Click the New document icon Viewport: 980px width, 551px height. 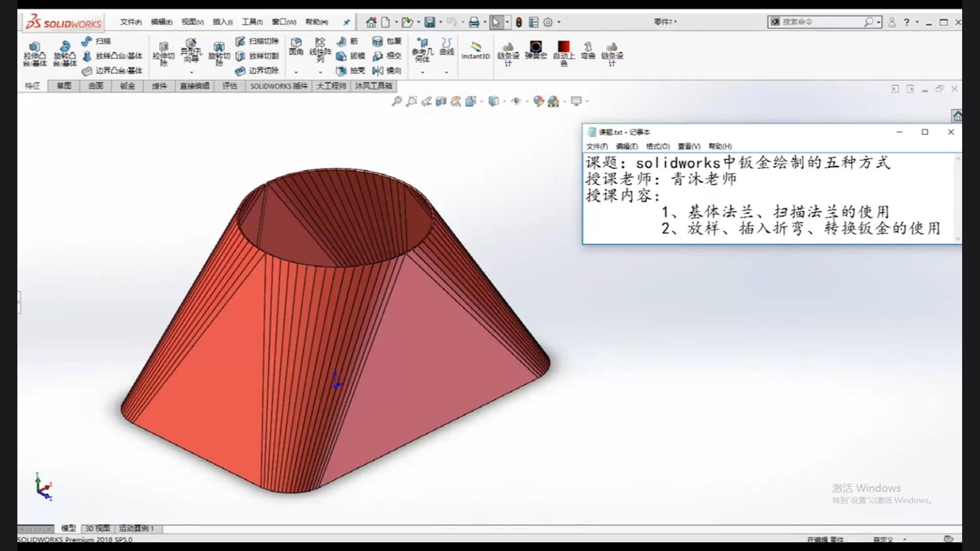click(x=385, y=22)
